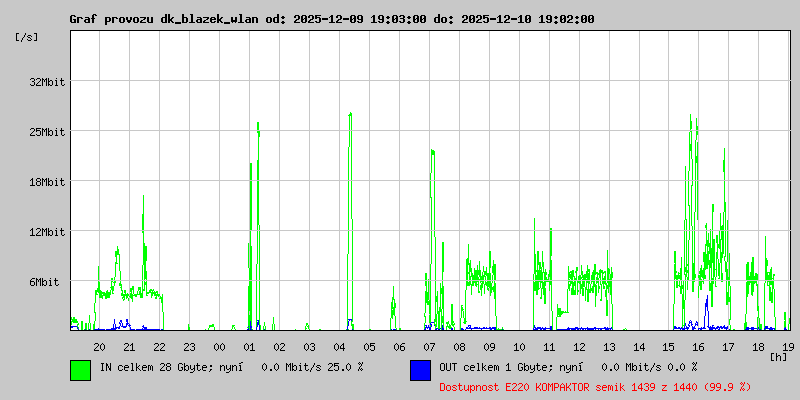Click hour label '13' on x-axis

(x=609, y=347)
